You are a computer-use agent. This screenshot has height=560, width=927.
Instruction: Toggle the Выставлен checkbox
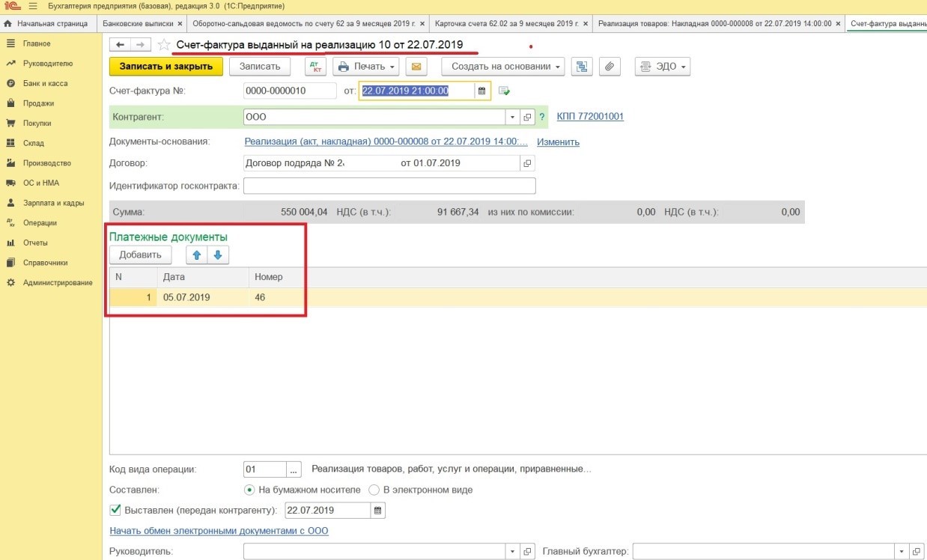(115, 511)
